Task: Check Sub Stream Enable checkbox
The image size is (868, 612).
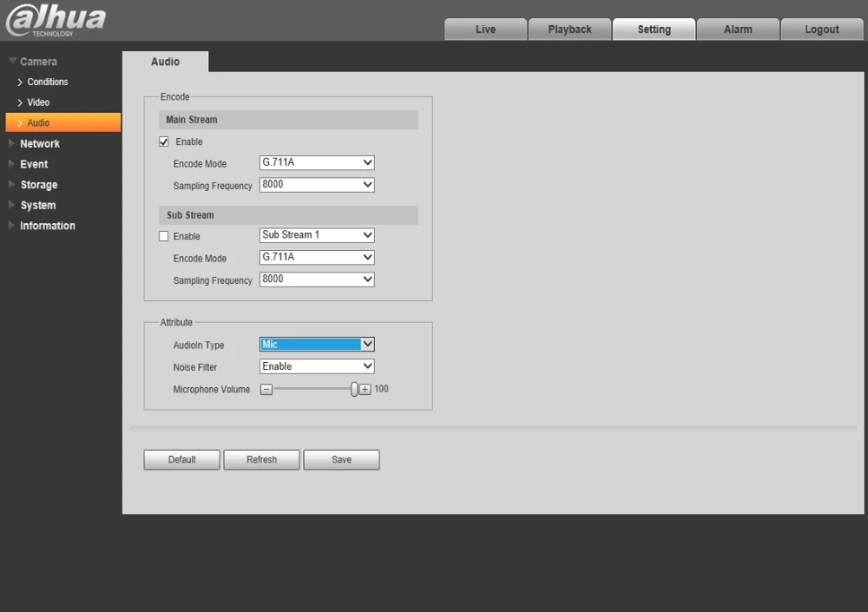Action: click(164, 236)
